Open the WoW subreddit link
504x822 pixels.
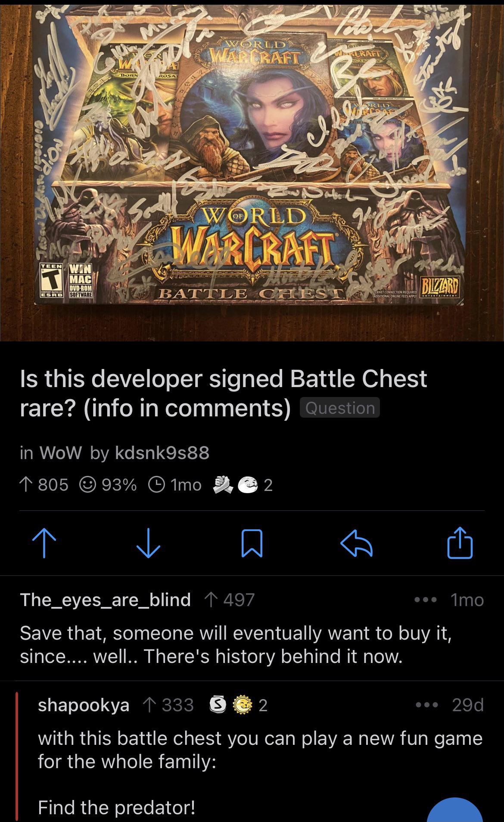tap(60, 453)
